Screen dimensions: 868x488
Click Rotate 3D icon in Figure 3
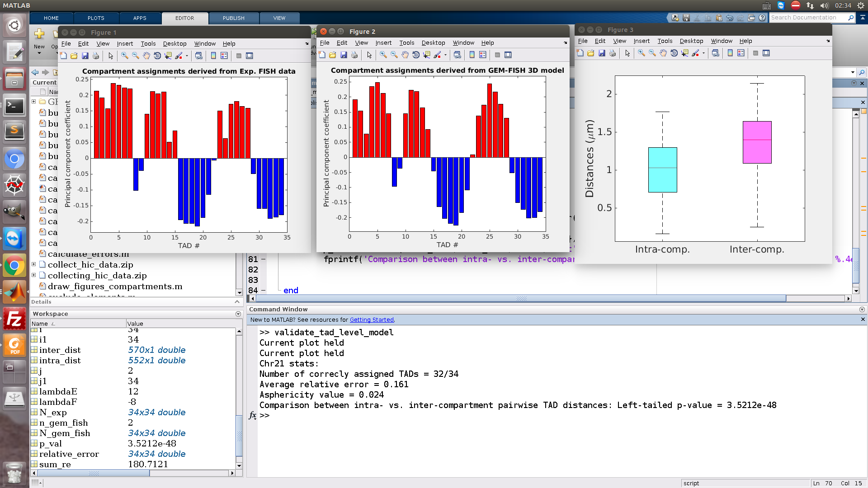click(x=674, y=53)
